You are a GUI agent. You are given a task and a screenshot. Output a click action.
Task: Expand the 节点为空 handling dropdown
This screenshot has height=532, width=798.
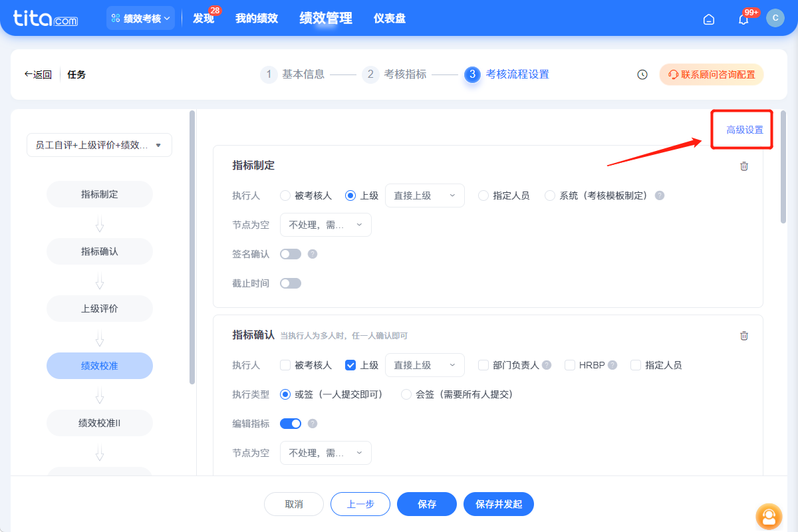coord(326,225)
